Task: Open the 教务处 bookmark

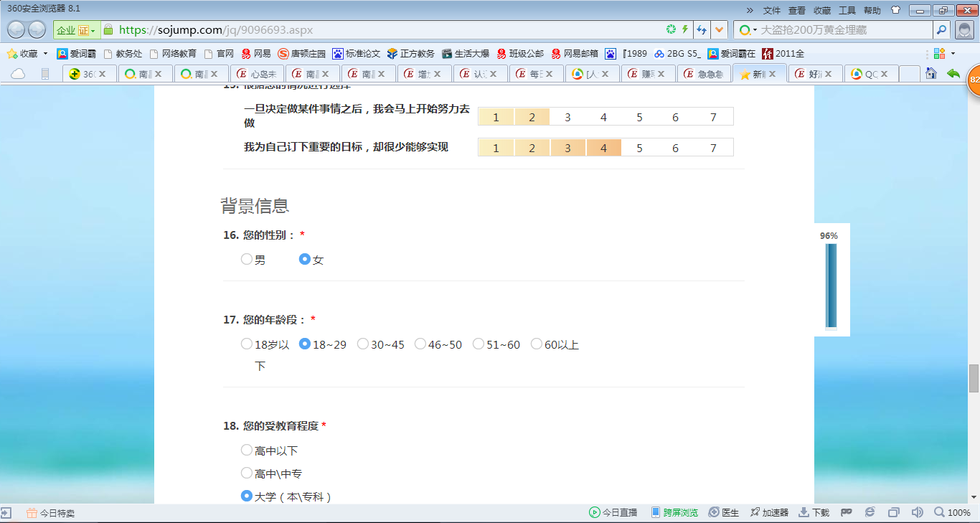Action: [123, 53]
